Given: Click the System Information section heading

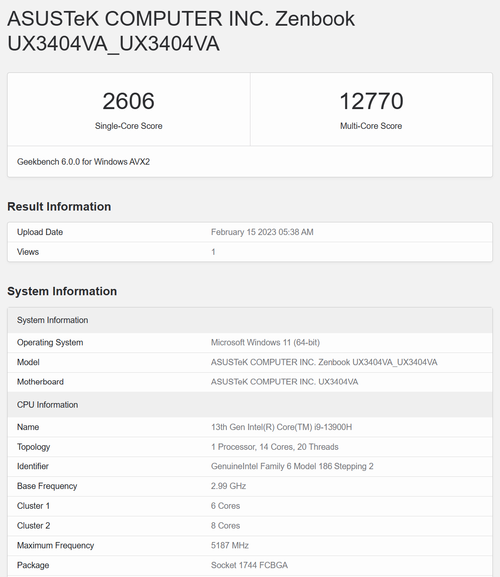Looking at the screenshot, I should (x=62, y=291).
